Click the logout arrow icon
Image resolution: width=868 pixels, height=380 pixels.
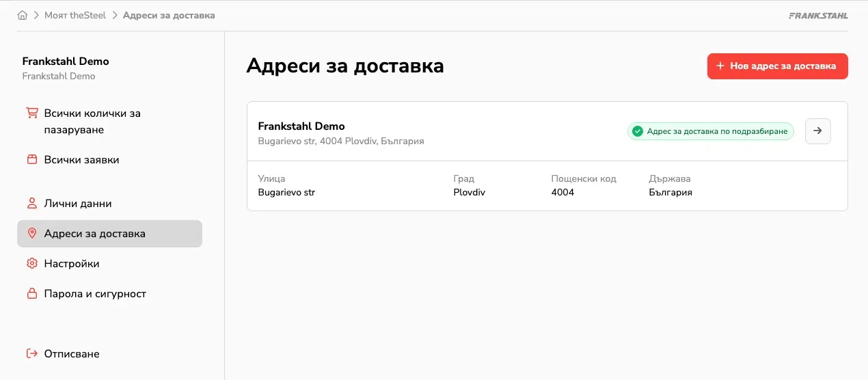31,354
